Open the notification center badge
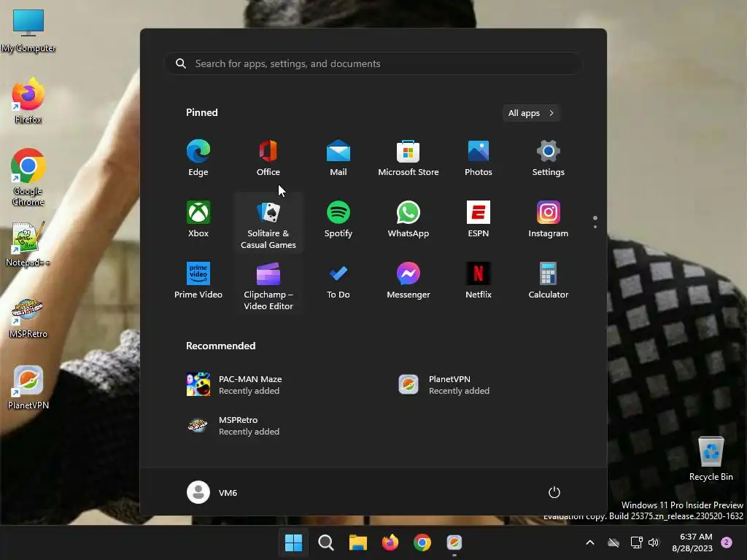Image resolution: width=747 pixels, height=560 pixels. click(x=727, y=542)
